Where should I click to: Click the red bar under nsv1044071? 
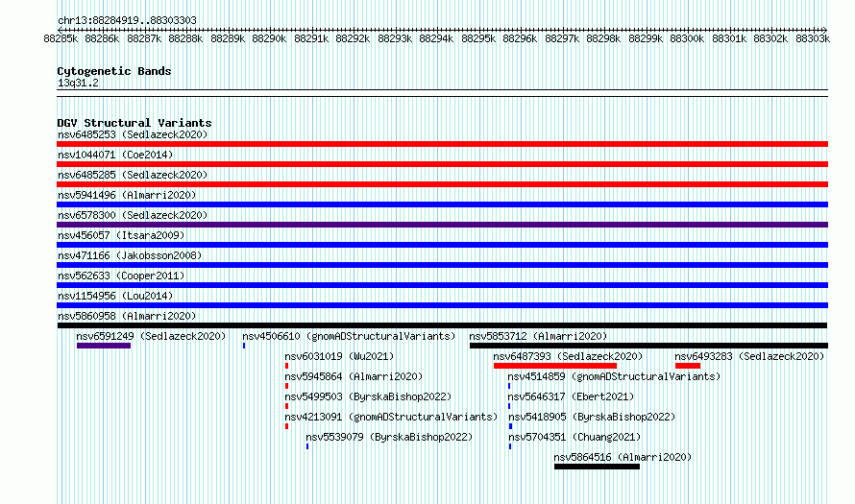pyautogui.click(x=442, y=164)
